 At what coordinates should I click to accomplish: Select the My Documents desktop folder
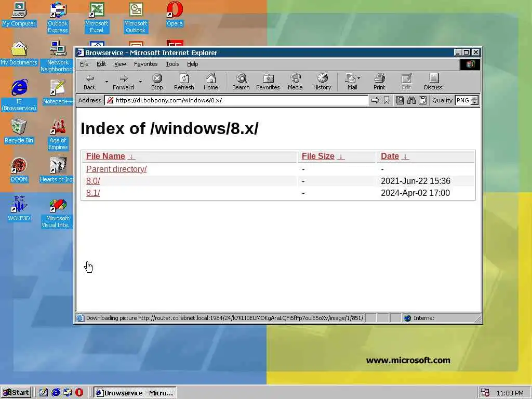point(19,54)
